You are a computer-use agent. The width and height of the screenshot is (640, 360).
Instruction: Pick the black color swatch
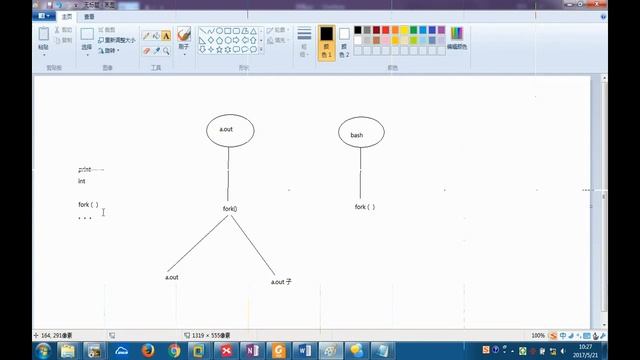pyautogui.click(x=358, y=30)
